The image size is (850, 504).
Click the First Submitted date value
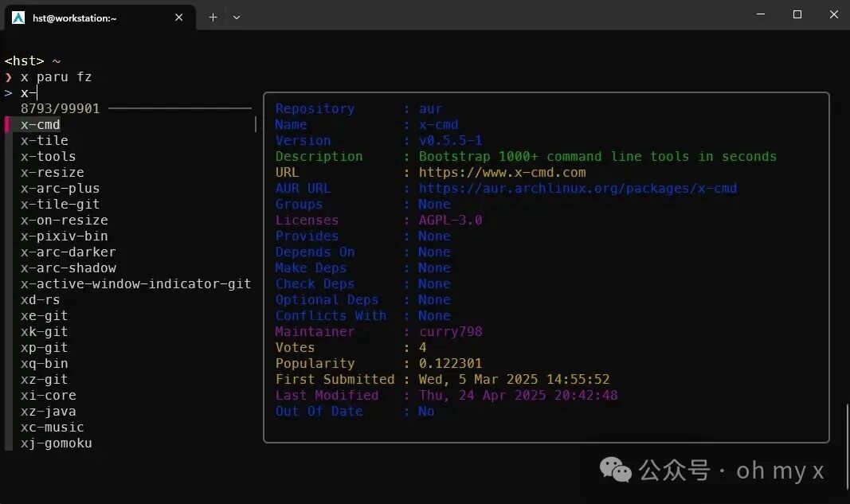(514, 379)
